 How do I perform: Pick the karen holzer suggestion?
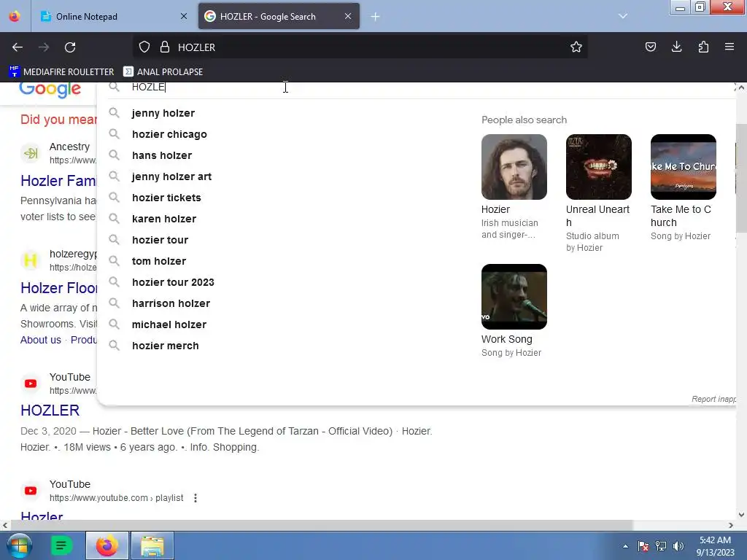point(164,219)
